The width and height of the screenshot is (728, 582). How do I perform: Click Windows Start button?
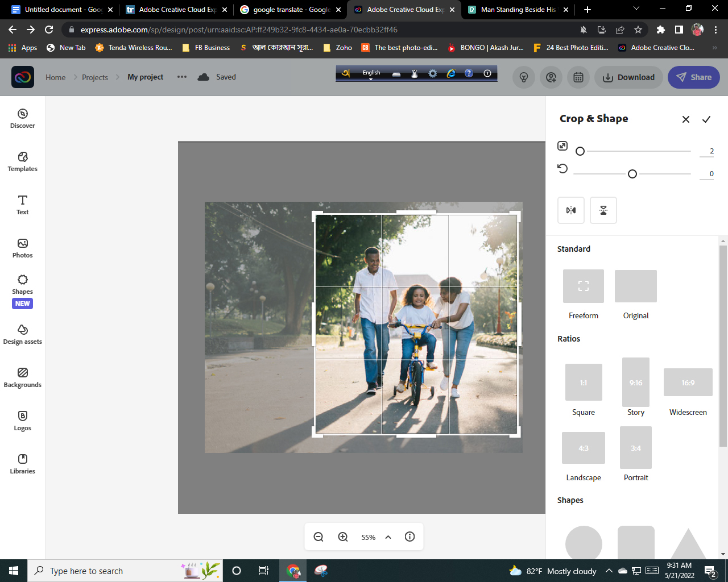tap(14, 571)
